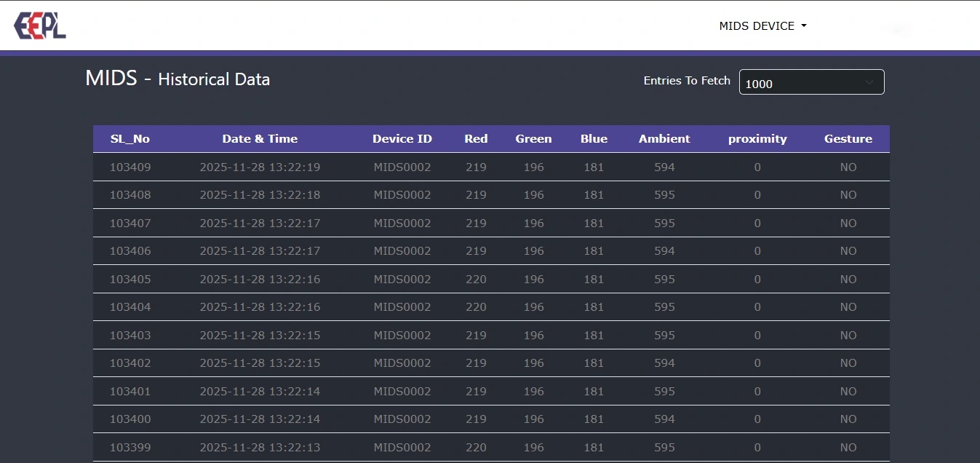Click the Red column header
The height and width of the screenshot is (463, 980).
tap(476, 139)
